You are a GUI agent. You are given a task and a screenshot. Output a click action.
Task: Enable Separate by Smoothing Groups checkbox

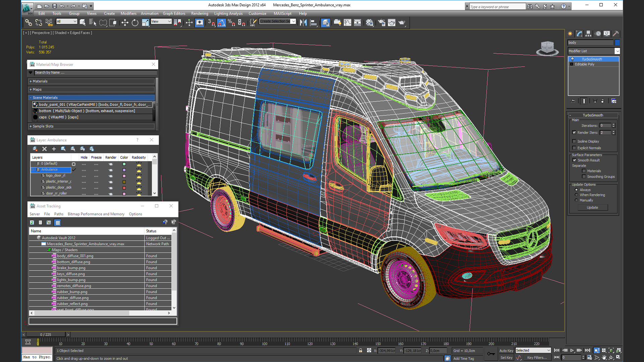coord(584,177)
